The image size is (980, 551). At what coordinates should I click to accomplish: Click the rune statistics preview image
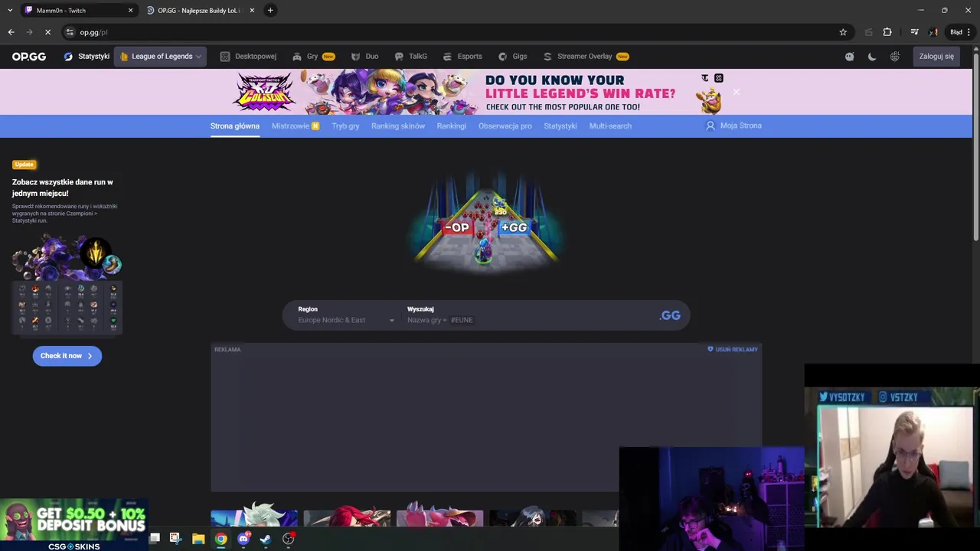(67, 285)
